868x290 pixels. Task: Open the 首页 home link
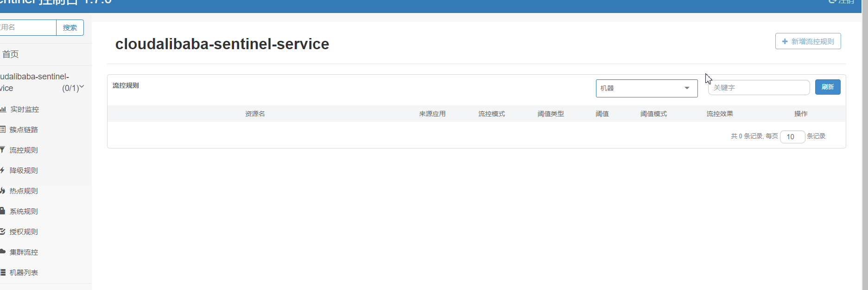coord(10,54)
